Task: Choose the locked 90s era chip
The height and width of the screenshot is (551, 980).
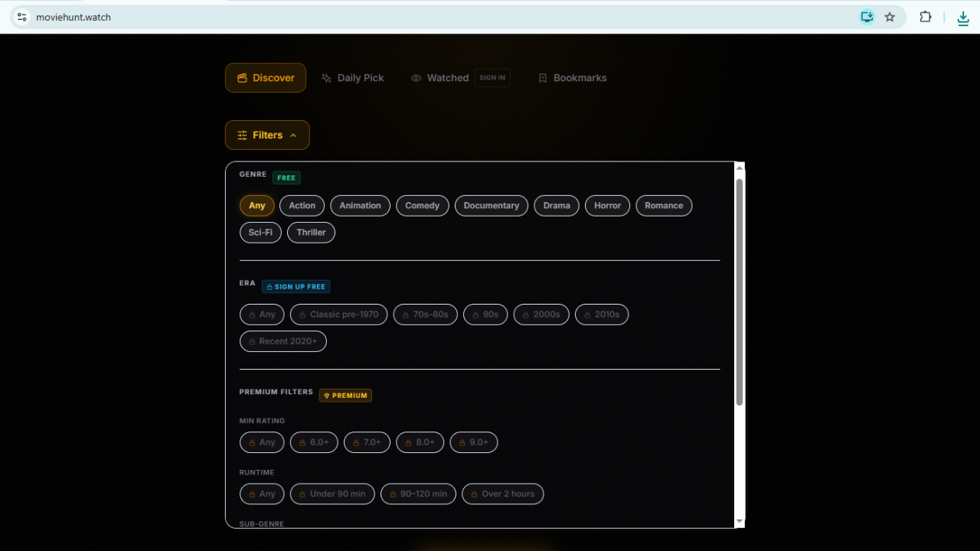Action: (x=485, y=315)
